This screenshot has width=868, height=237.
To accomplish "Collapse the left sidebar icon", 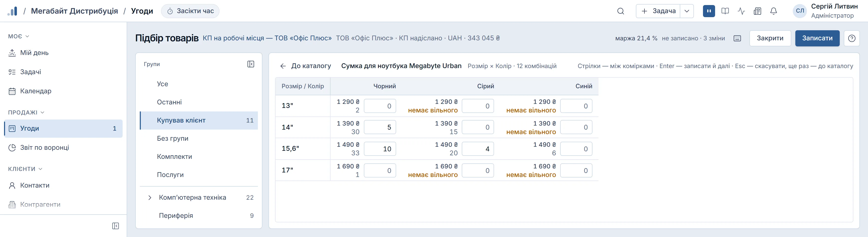I will (115, 226).
